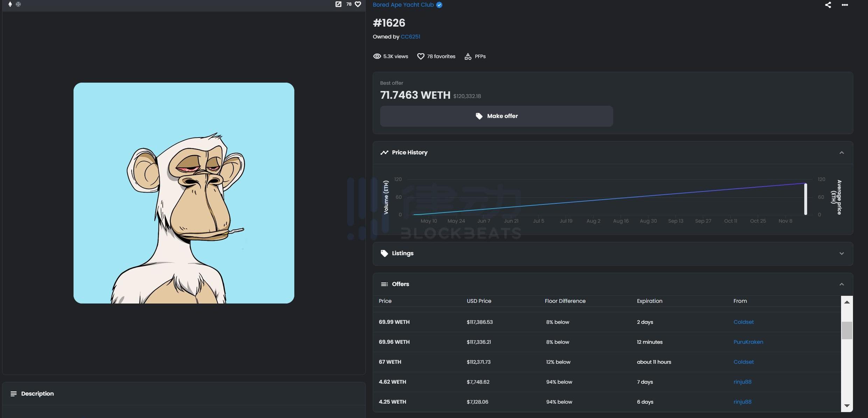Screen dimensions: 868x418
Task: Open the three-dot more options menu
Action: pyautogui.click(x=845, y=5)
